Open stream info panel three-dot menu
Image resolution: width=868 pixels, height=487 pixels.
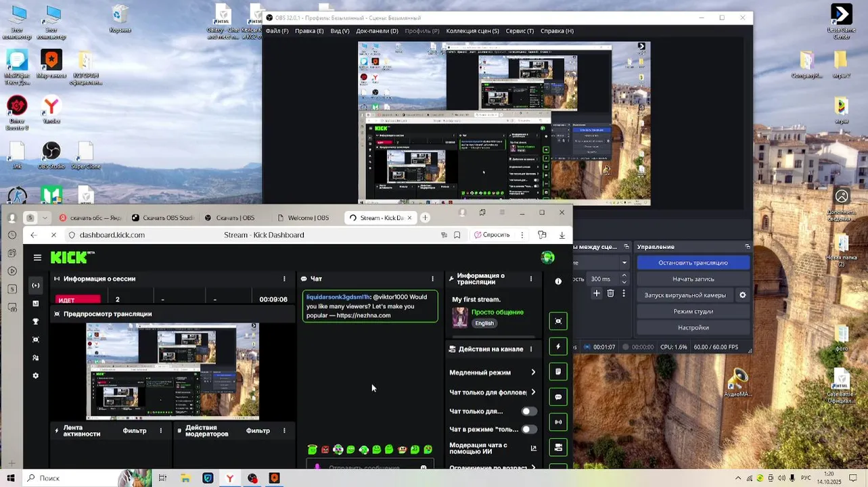pos(531,279)
